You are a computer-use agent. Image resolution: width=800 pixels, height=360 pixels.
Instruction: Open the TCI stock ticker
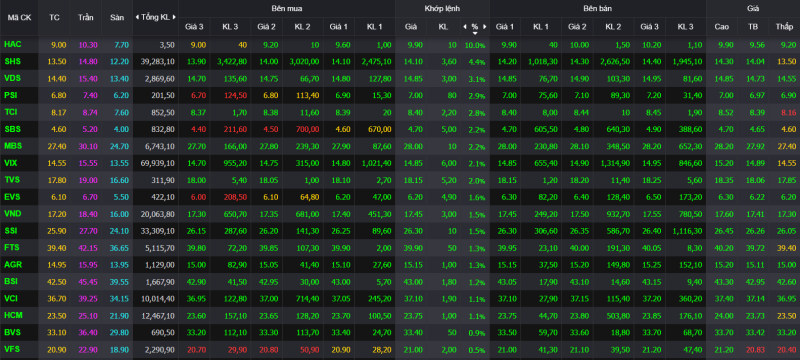click(x=11, y=112)
